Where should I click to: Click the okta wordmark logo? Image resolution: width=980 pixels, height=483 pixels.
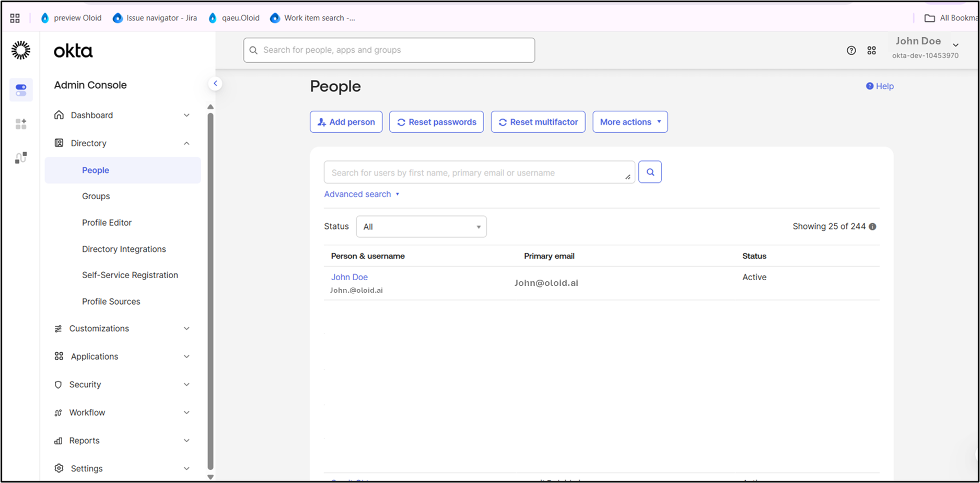tap(73, 51)
